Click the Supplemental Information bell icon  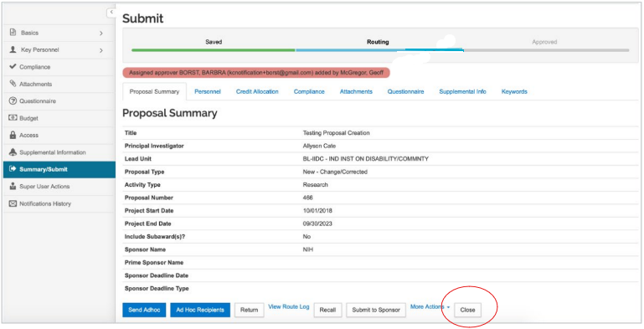(x=13, y=152)
